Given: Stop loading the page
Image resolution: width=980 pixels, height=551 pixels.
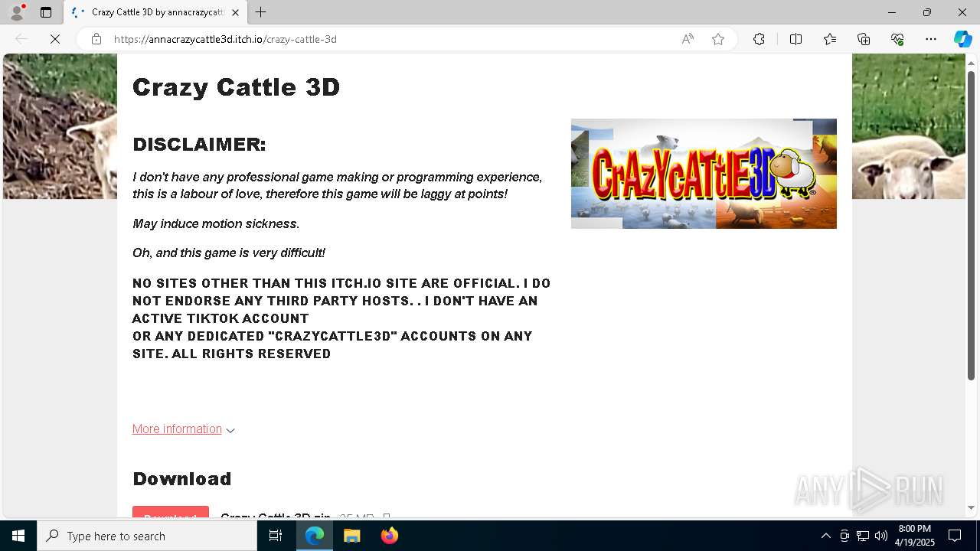Looking at the screenshot, I should coord(55,39).
